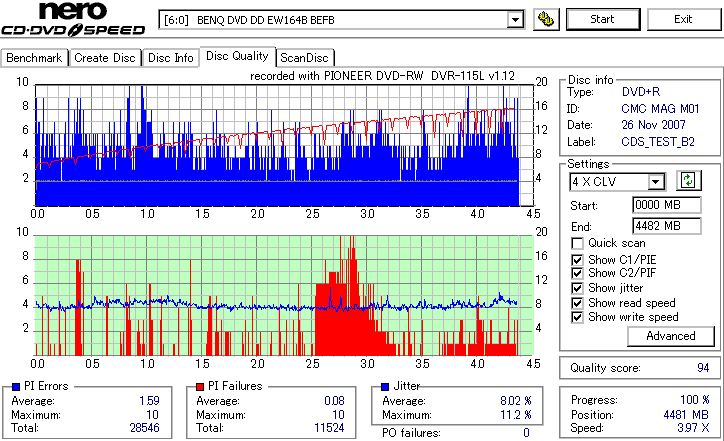Click the Progress value 100 %

click(x=694, y=400)
